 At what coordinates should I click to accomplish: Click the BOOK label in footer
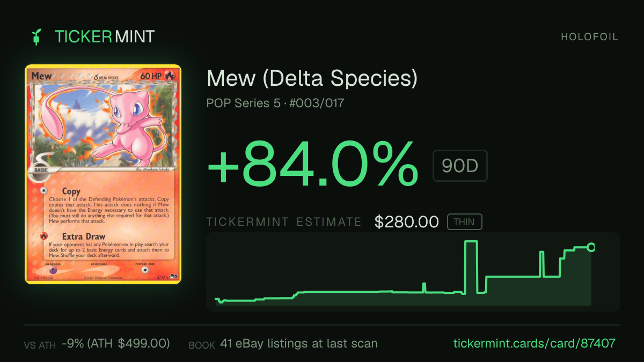[202, 345]
